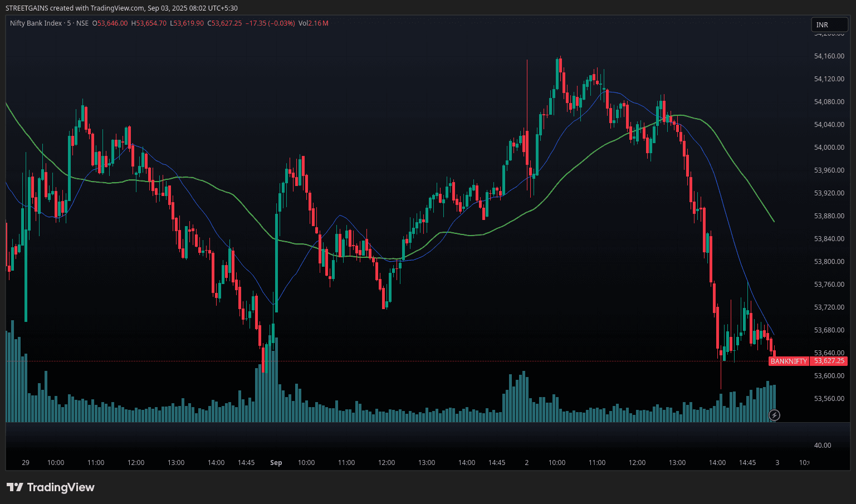Viewport: 856px width, 504px height.
Task: Click the Nifty Bank Index symbol title
Action: (x=36, y=23)
